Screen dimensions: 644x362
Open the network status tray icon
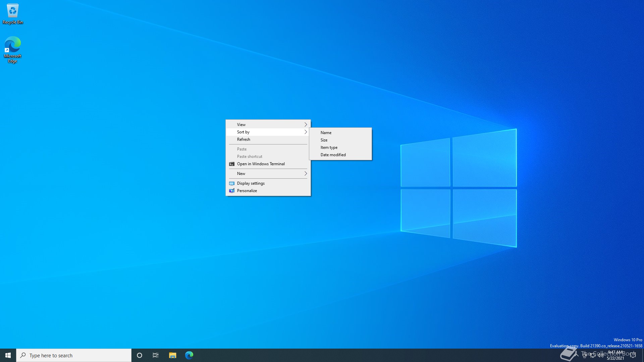593,355
